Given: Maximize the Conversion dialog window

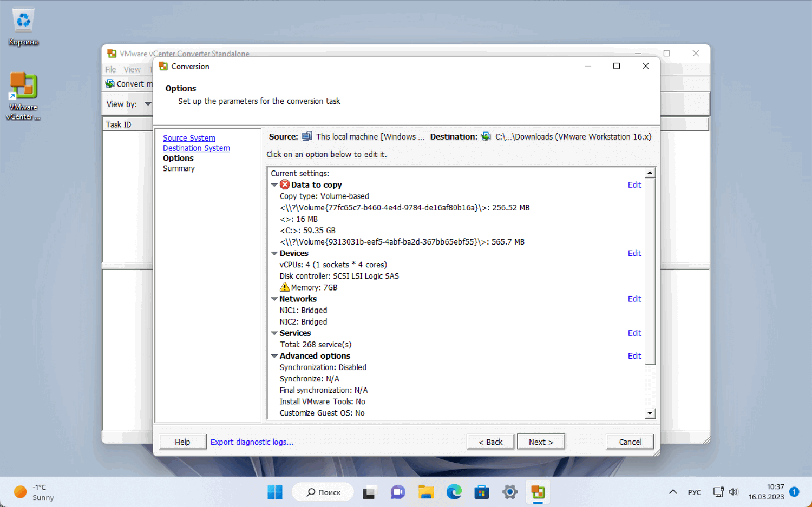Looking at the screenshot, I should (616, 66).
